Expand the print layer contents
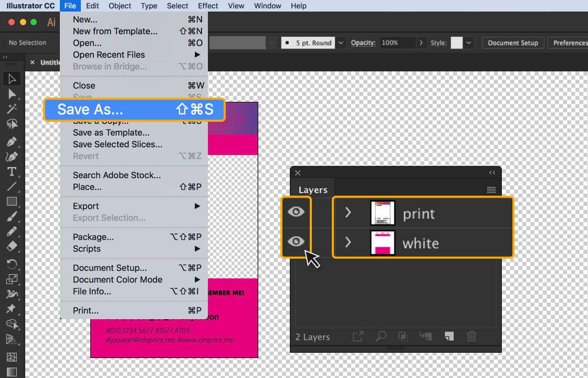The image size is (588, 378). tap(348, 213)
